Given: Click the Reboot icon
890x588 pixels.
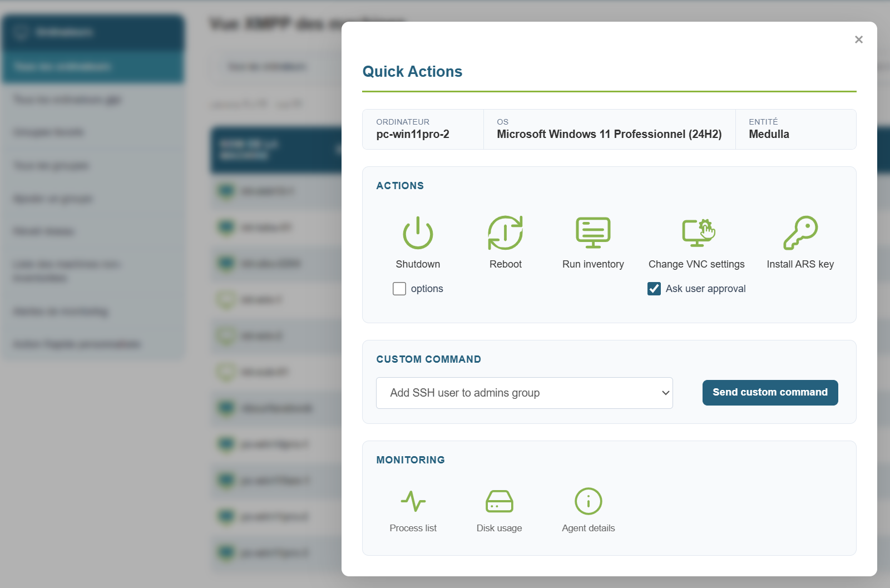Looking at the screenshot, I should (505, 233).
